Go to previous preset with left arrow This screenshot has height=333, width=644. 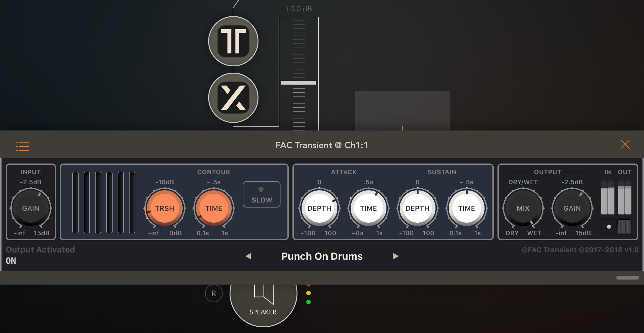click(248, 256)
